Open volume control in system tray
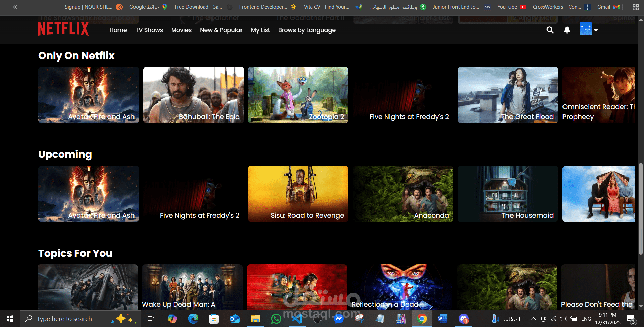The height and width of the screenshot is (327, 644). [563, 319]
